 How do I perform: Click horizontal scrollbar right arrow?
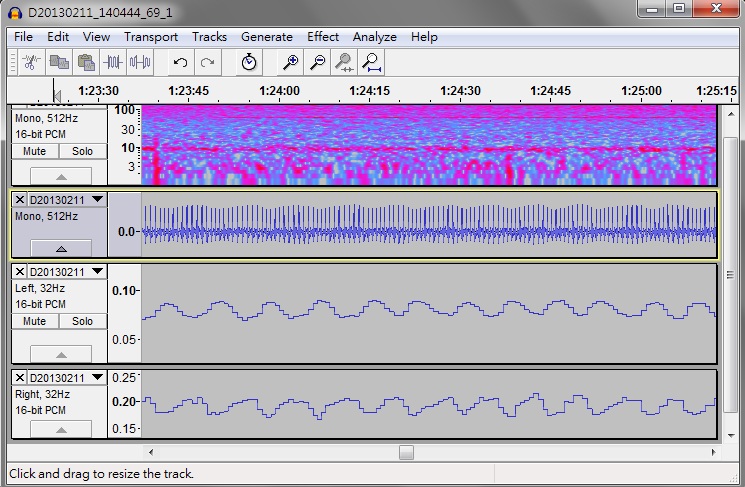tap(714, 452)
